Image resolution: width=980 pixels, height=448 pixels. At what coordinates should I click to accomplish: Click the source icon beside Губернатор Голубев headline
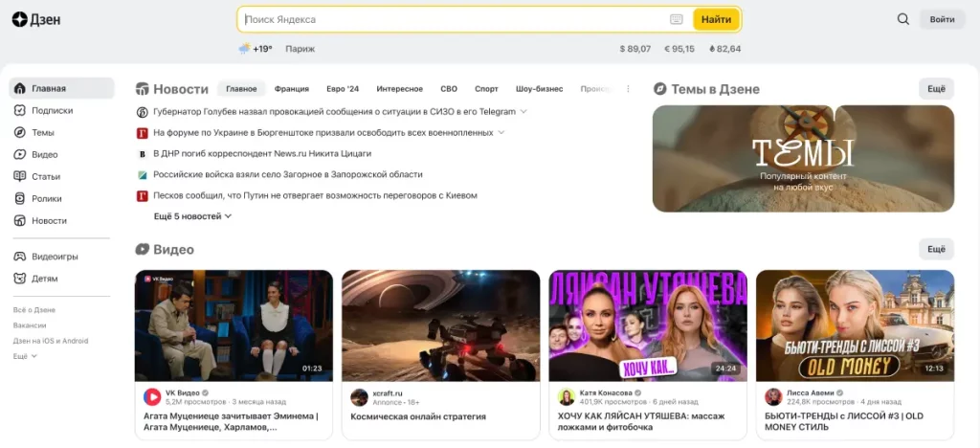point(142,112)
